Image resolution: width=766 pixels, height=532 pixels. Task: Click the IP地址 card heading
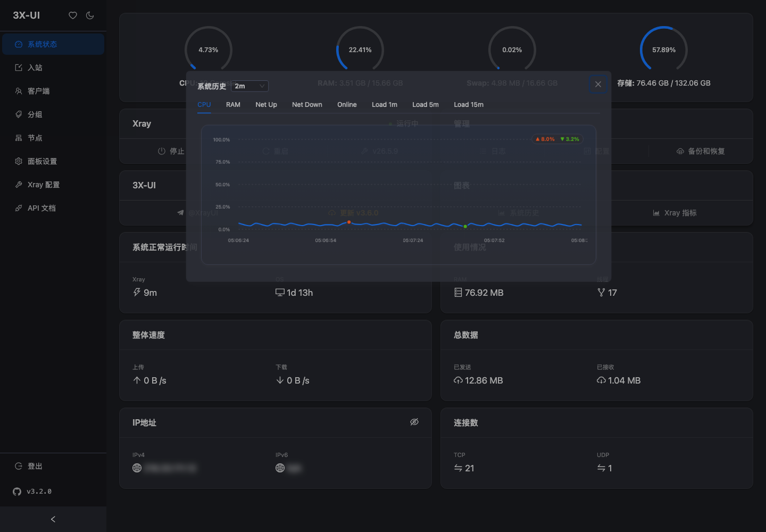144,423
